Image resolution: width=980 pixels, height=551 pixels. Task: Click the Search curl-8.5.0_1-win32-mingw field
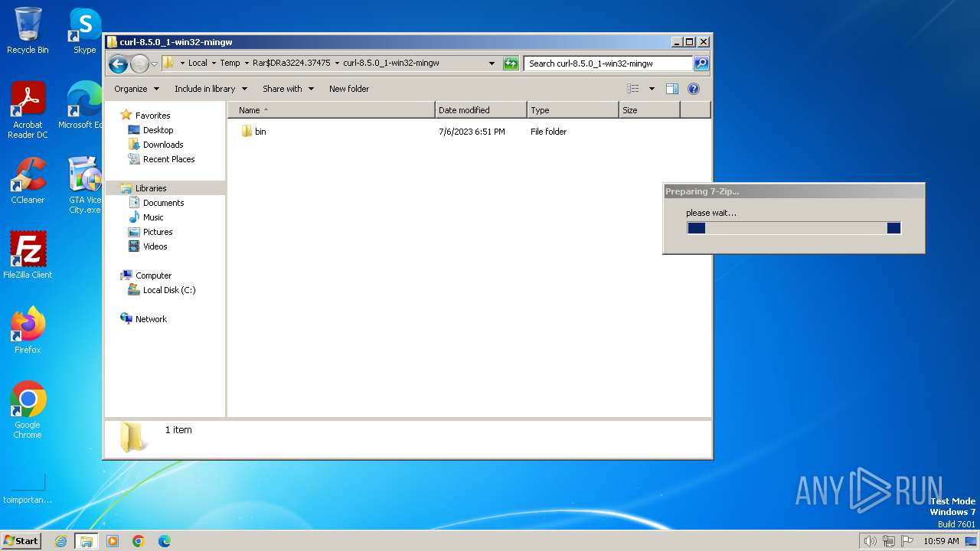coord(609,64)
